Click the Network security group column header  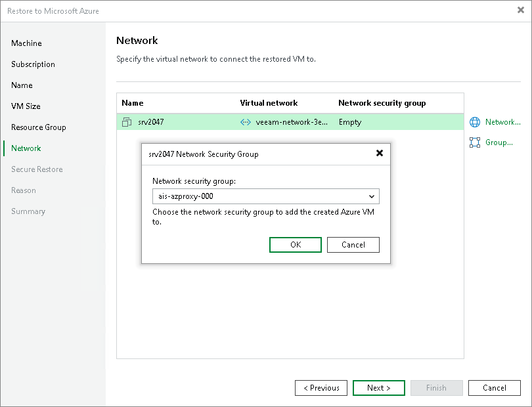click(382, 103)
